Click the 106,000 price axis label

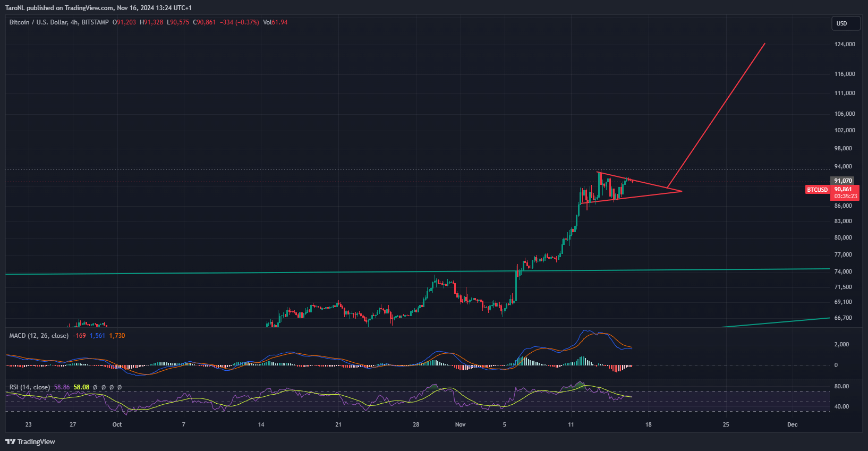point(845,114)
